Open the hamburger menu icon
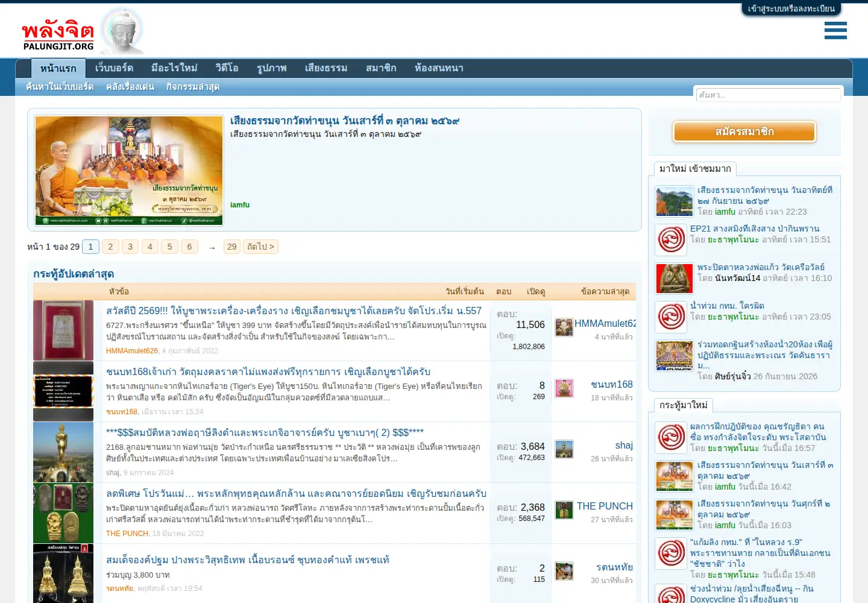The image size is (868, 603). tap(835, 30)
